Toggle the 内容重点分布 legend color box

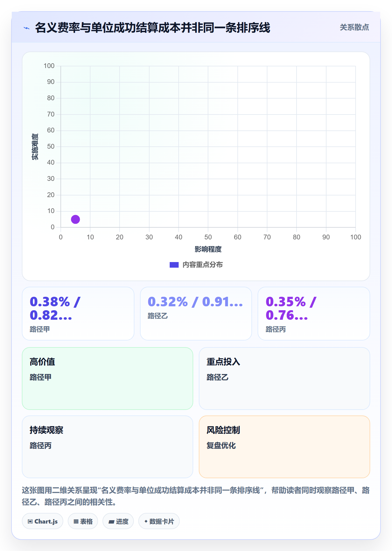pos(174,265)
